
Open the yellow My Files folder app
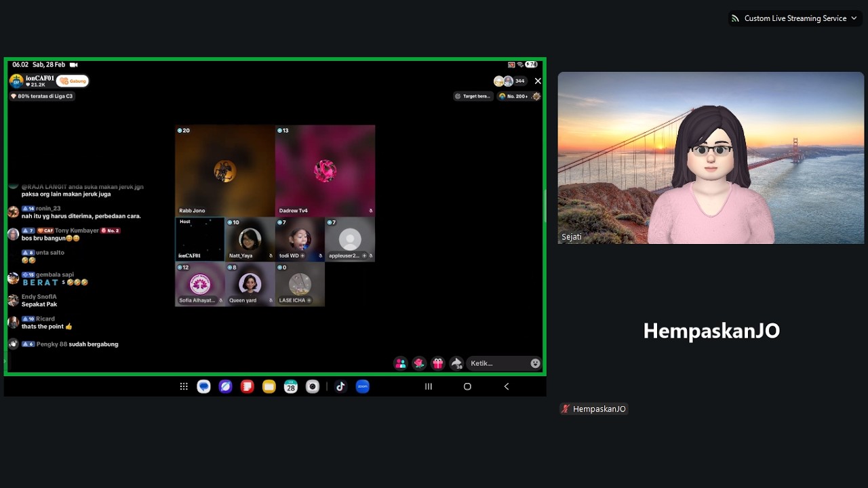[269, 386]
